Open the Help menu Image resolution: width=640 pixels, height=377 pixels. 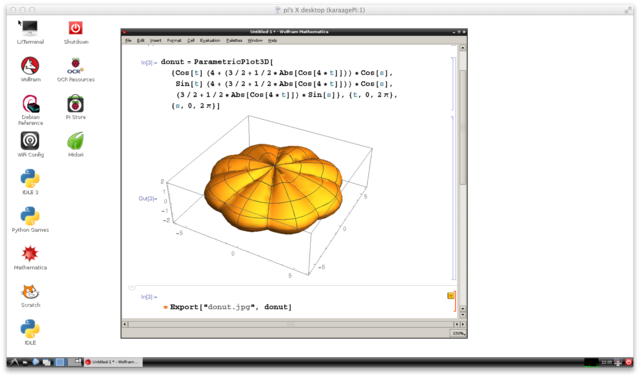coord(272,40)
